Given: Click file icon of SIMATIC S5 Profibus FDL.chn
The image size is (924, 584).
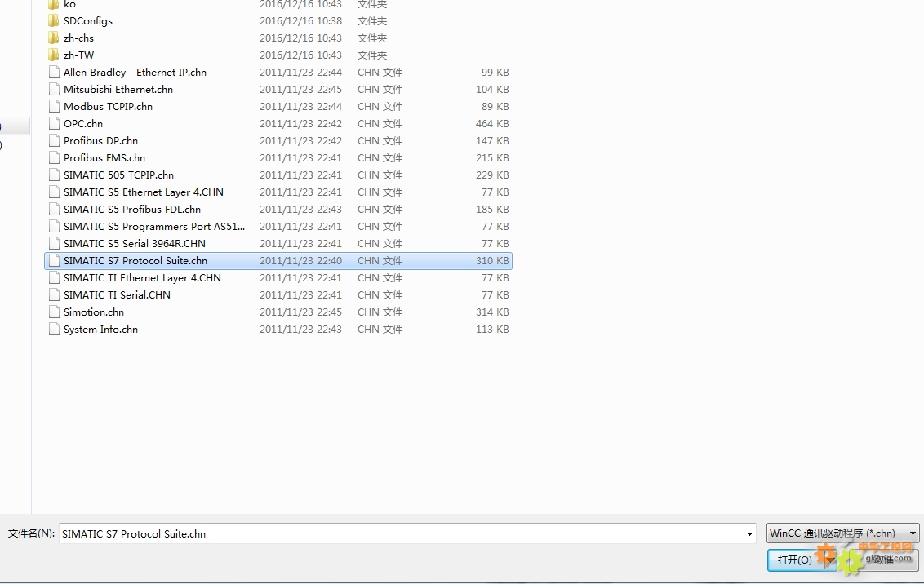Looking at the screenshot, I should click(x=54, y=209).
